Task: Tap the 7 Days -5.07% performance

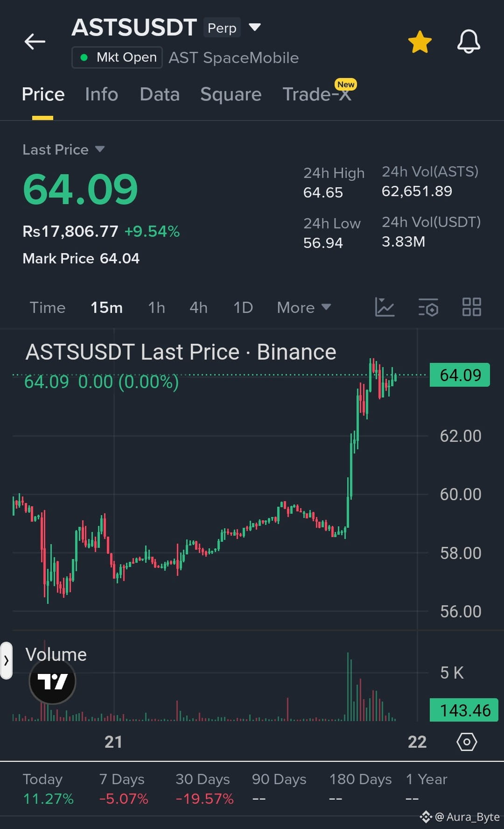Action: tap(123, 789)
